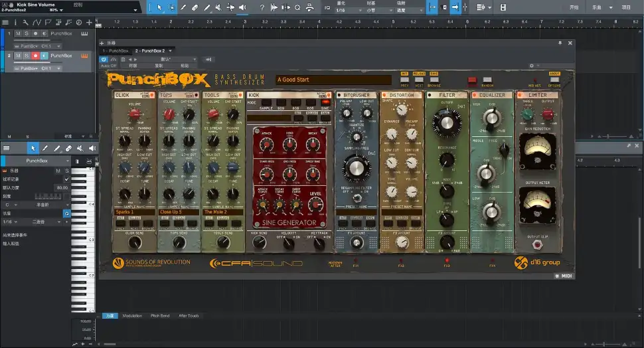Click the plugin window gear icon
This screenshot has width=644, height=348.
531,66
